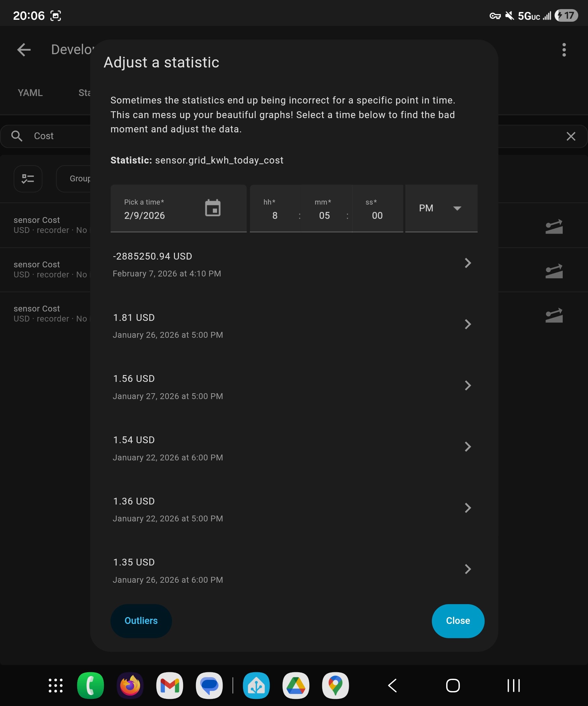Tap the Android back navigation button

392,686
